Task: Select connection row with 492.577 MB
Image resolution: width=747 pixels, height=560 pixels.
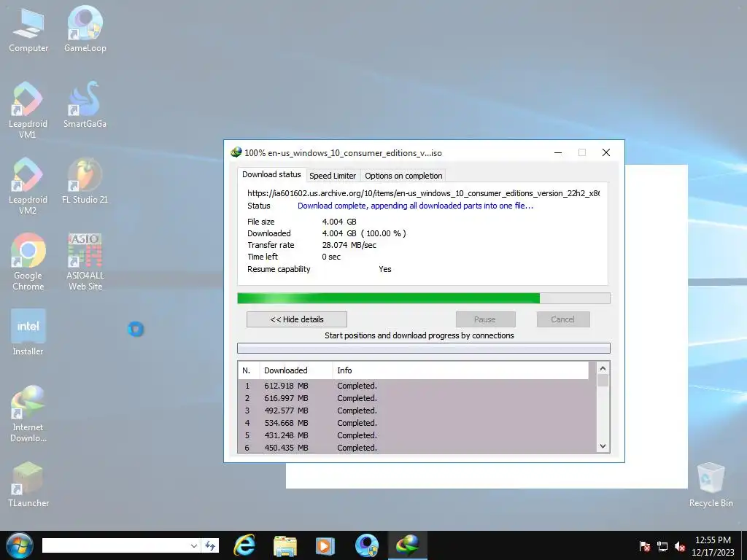Action: [417, 411]
